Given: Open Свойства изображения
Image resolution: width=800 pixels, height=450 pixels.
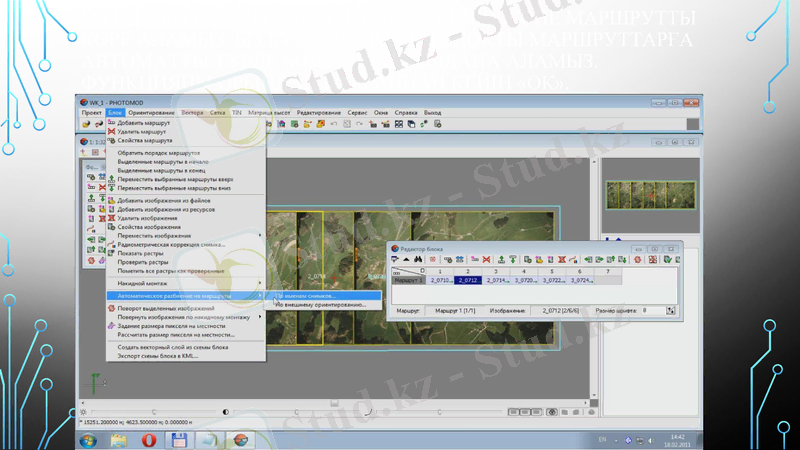Looking at the screenshot, I should (149, 227).
